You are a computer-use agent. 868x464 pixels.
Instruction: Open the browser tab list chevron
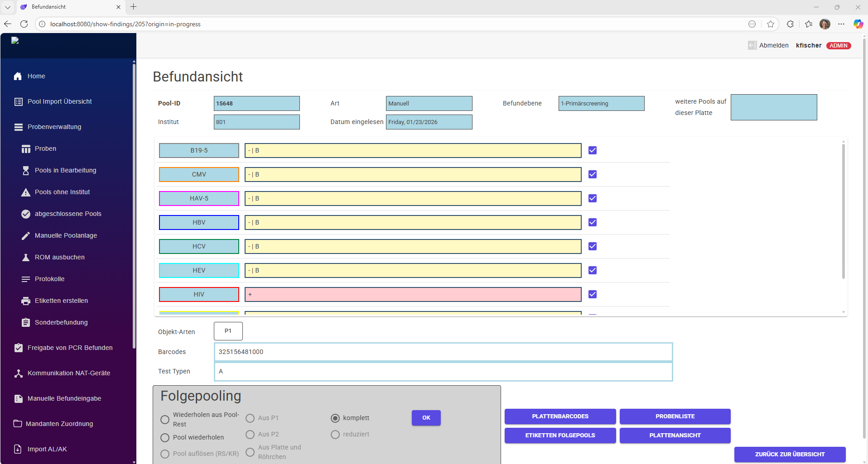coord(8,7)
